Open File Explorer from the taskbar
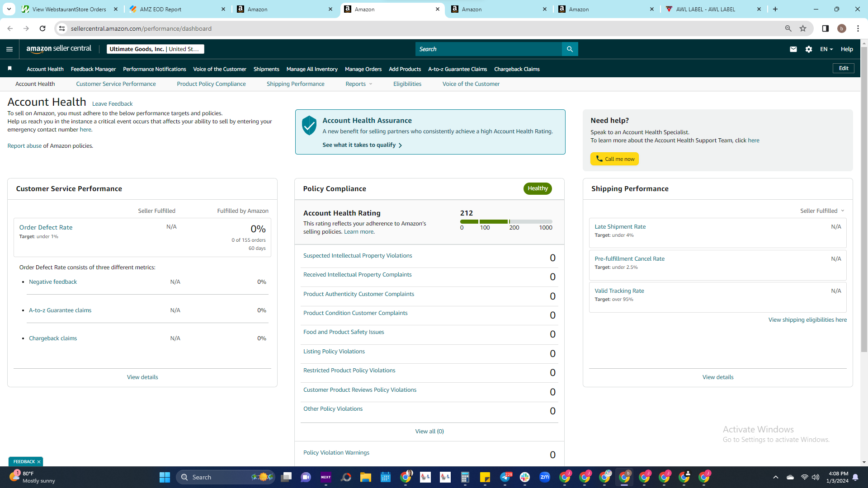Image resolution: width=868 pixels, height=488 pixels. click(x=366, y=477)
